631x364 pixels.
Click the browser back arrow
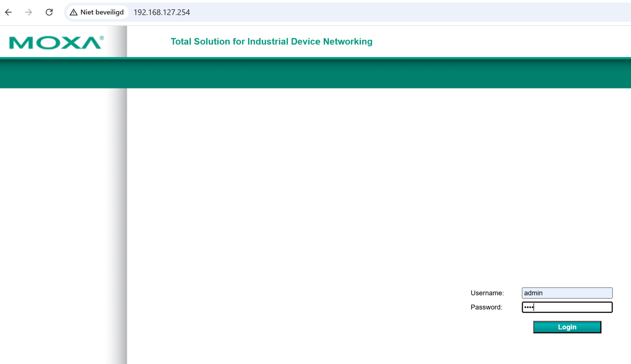[8, 12]
